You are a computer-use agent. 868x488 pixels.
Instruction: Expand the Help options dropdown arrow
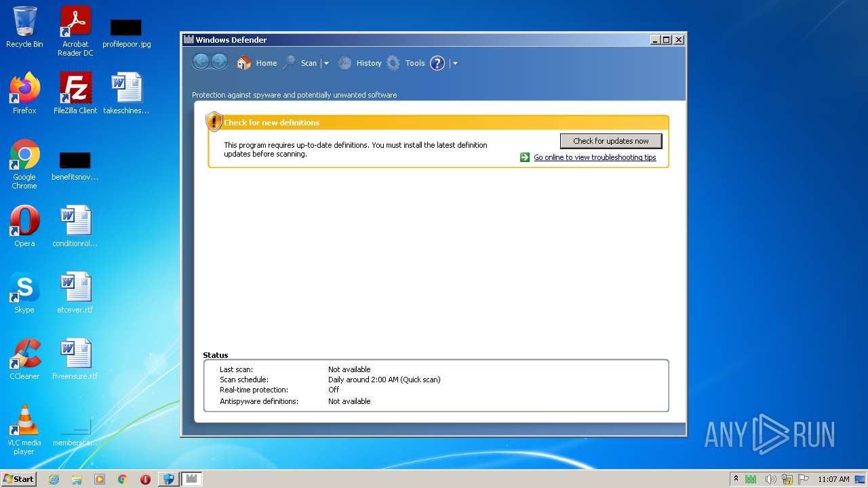click(x=455, y=63)
